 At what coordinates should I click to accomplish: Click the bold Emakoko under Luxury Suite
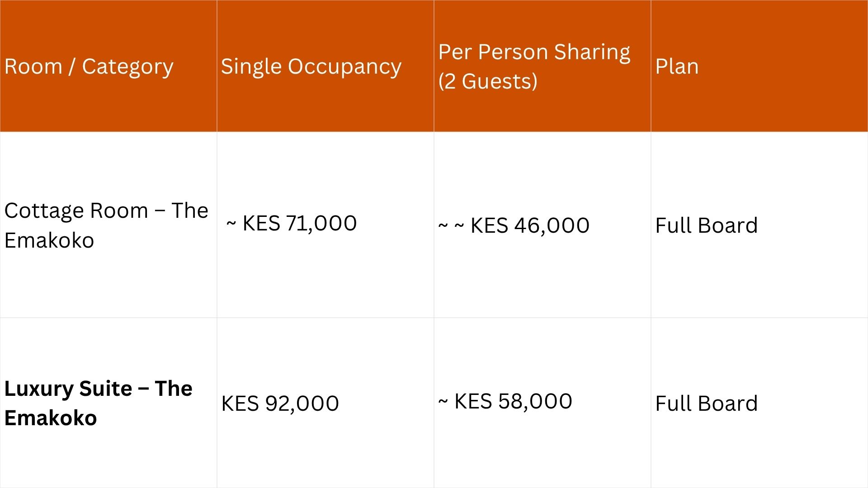coord(51,418)
